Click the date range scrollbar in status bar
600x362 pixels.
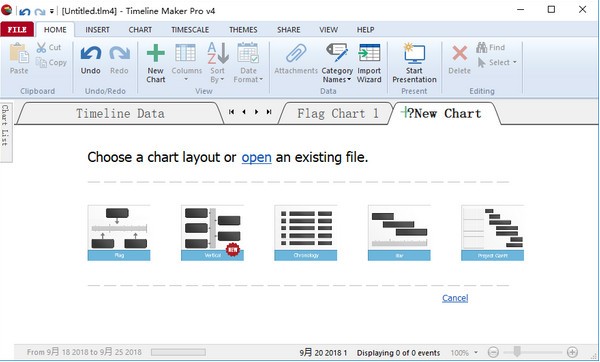click(x=178, y=352)
